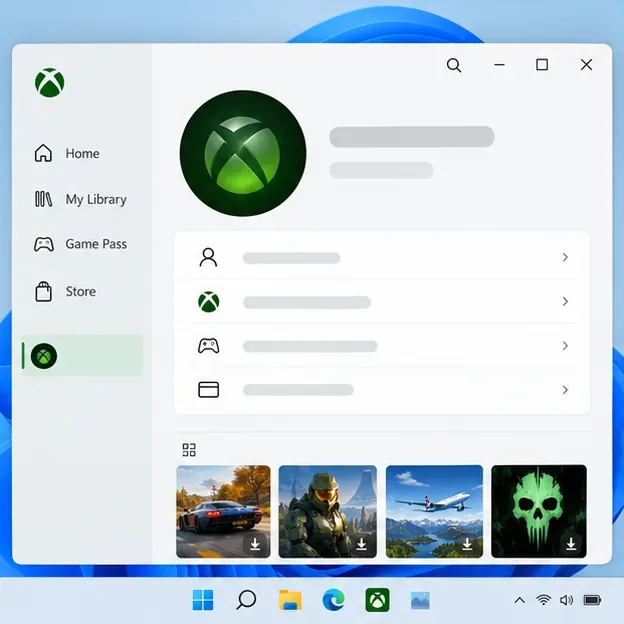Open search with the magnifier icon
Screen dimensions: 624x624
tap(454, 65)
